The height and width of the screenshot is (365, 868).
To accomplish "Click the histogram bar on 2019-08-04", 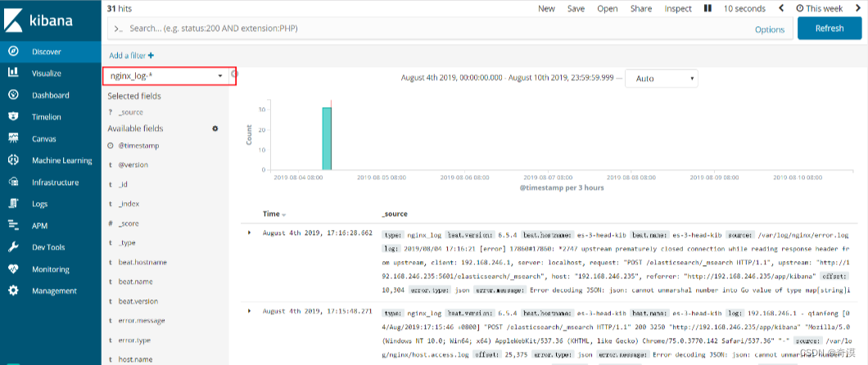I will click(x=327, y=139).
